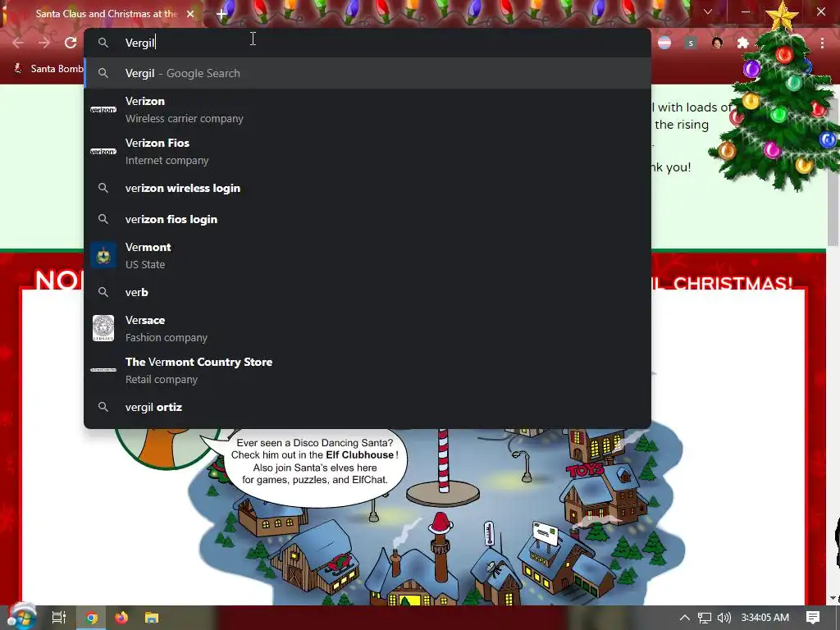840x630 pixels.
Task: Click the volume speaker tray icon
Action: tap(724, 618)
